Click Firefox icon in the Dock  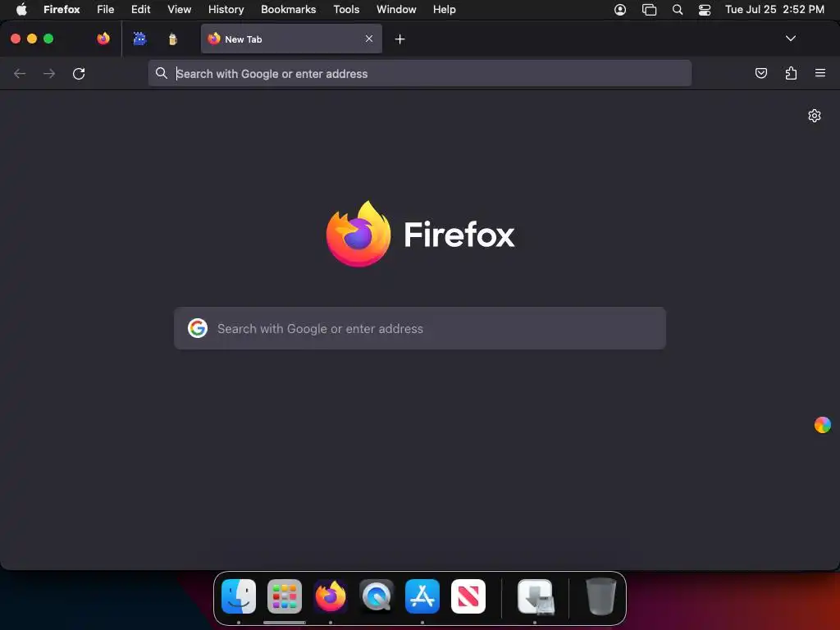[331, 596]
